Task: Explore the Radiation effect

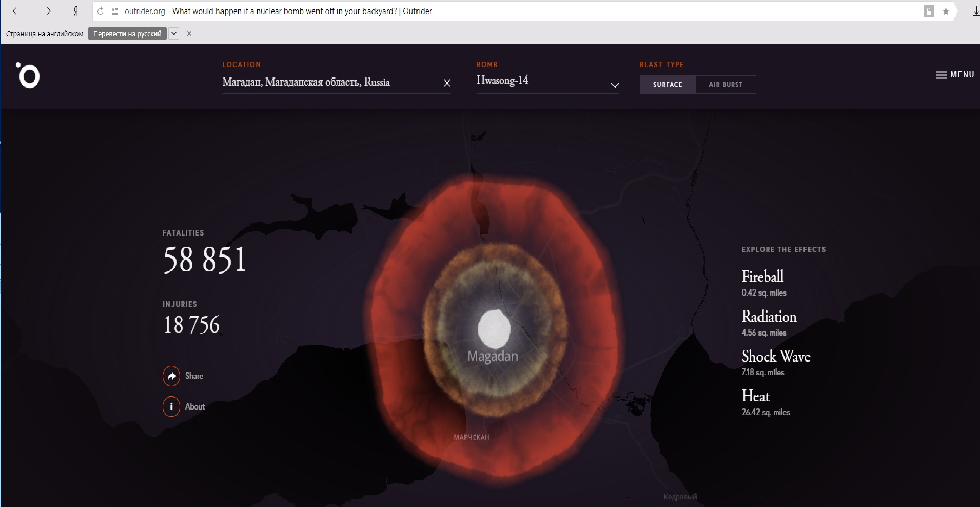Action: [769, 317]
